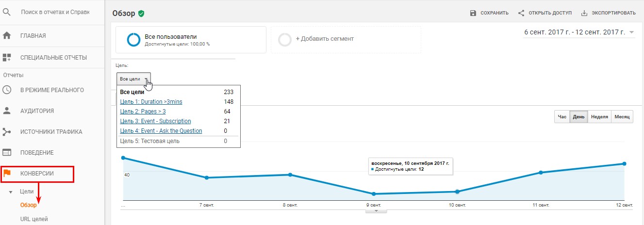
Task: Switch the chart to Неделя granularity
Action: (599, 117)
